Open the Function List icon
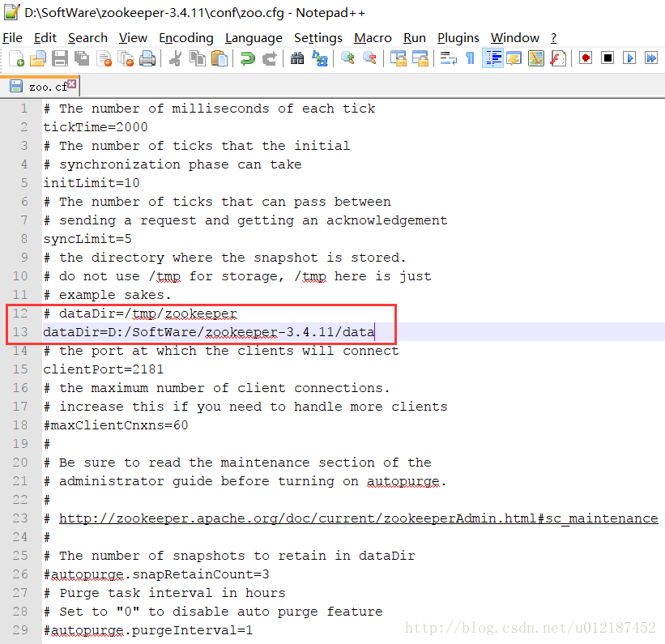The width and height of the screenshot is (665, 644). point(558,58)
